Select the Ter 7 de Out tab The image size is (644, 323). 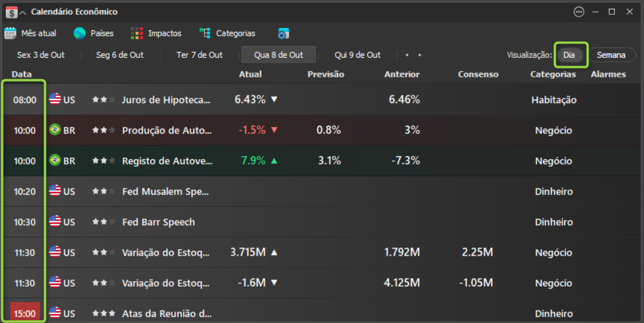(200, 55)
